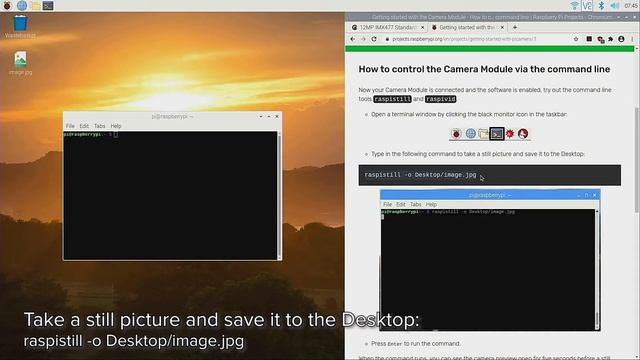Reload the Chromium page
The width and height of the screenshot is (640, 360).
374,39
